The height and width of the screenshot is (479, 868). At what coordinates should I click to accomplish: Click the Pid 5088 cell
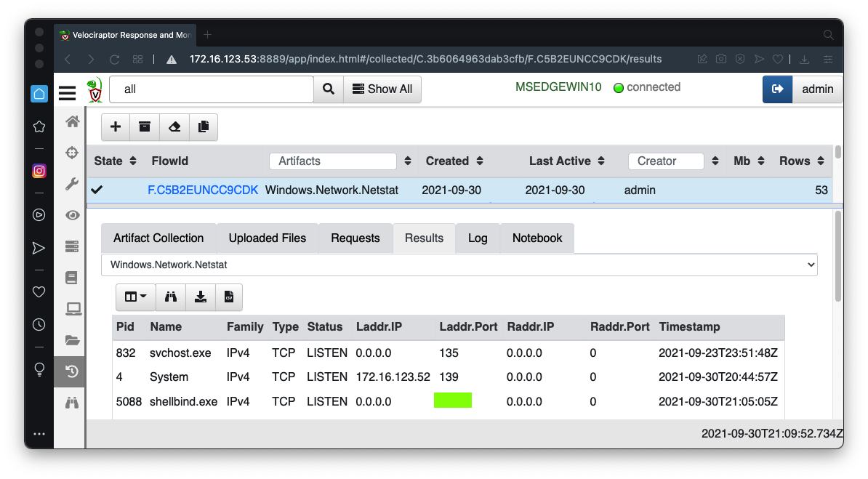pyautogui.click(x=129, y=401)
